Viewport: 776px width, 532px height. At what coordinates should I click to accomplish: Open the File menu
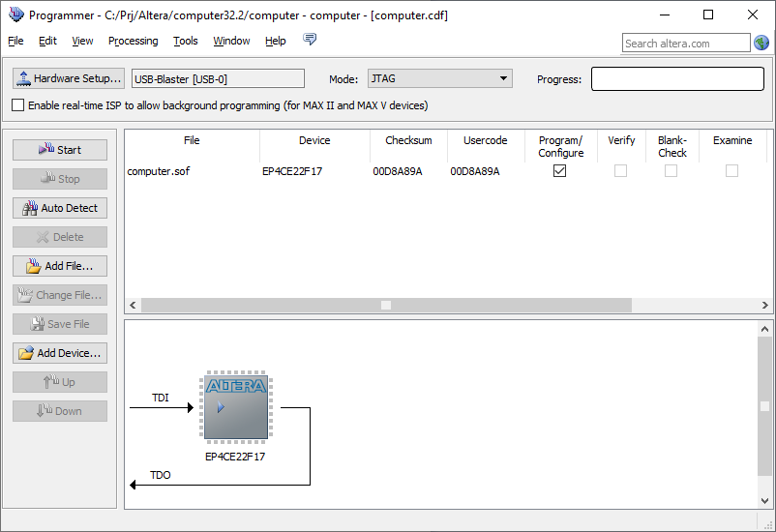[15, 41]
